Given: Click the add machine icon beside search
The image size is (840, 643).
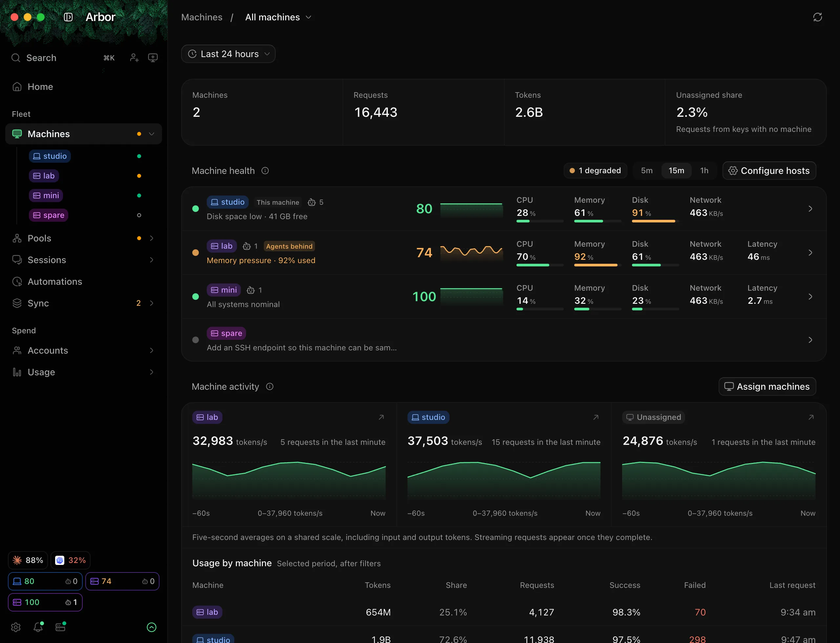Looking at the screenshot, I should (x=153, y=58).
